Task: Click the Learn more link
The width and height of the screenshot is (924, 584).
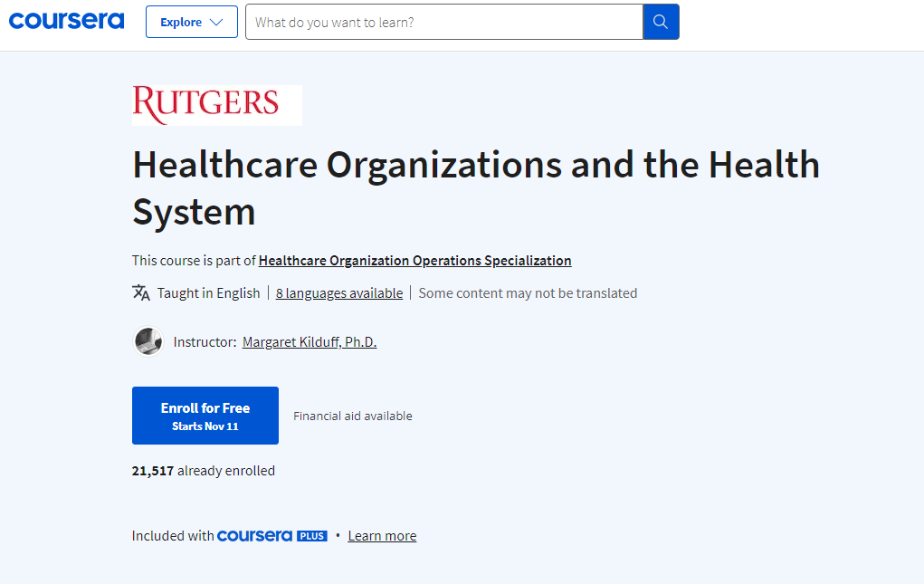Action: 381,535
